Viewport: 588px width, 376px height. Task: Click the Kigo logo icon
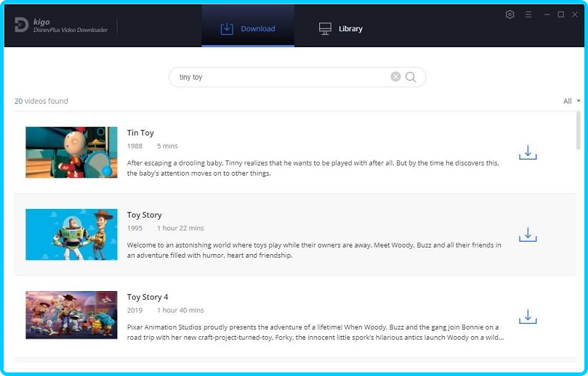pyautogui.click(x=21, y=25)
